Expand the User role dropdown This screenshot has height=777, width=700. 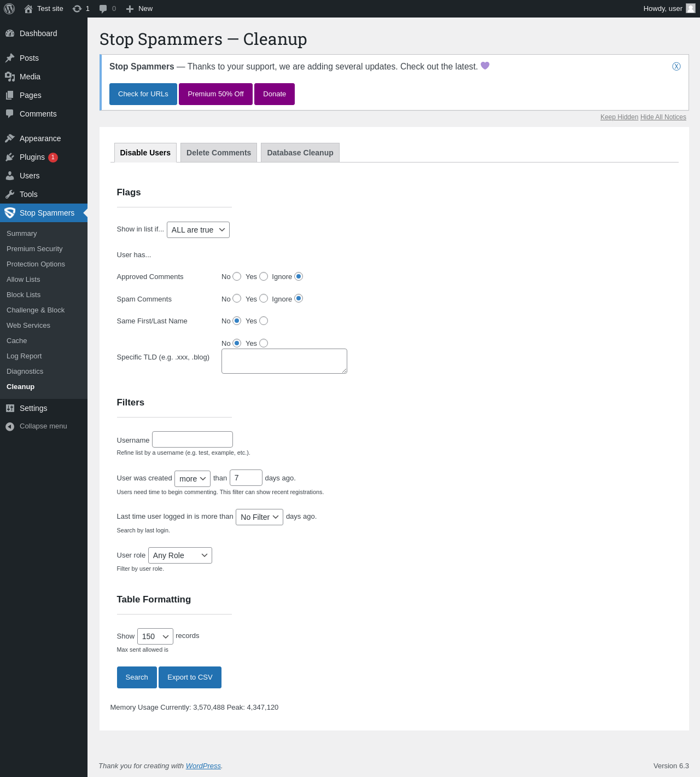pos(180,555)
